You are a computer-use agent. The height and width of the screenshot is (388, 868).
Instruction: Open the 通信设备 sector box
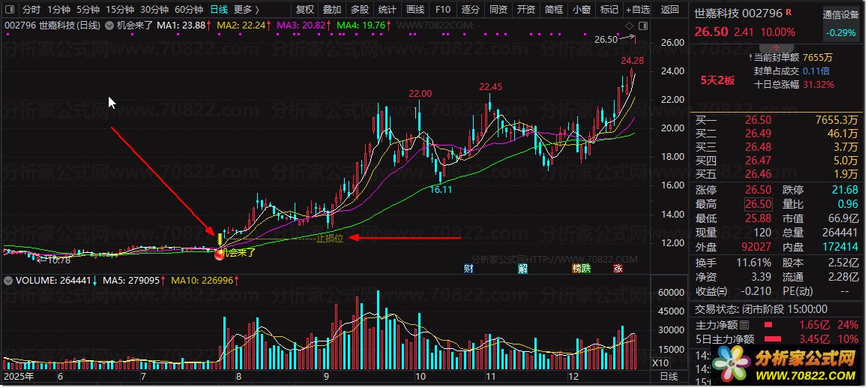841,24
